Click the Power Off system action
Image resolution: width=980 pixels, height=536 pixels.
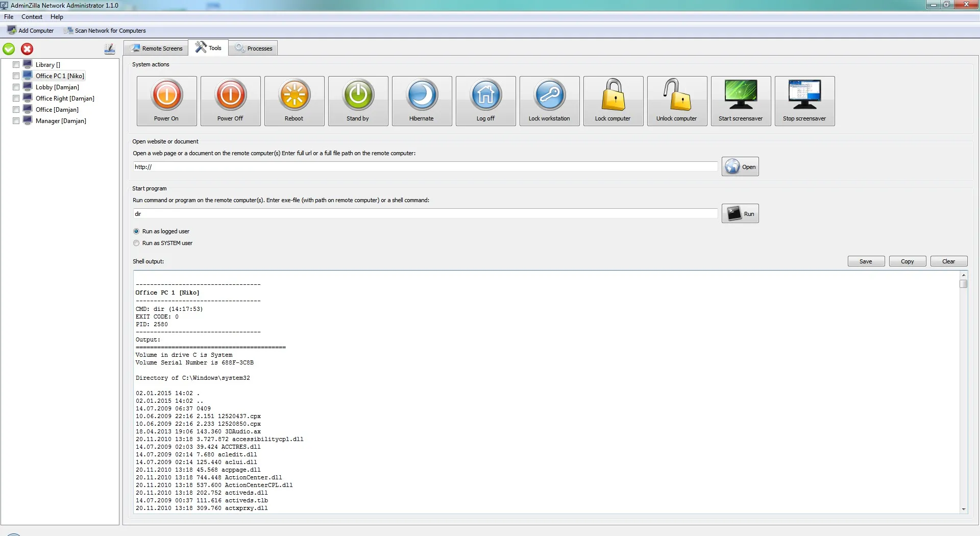point(231,101)
